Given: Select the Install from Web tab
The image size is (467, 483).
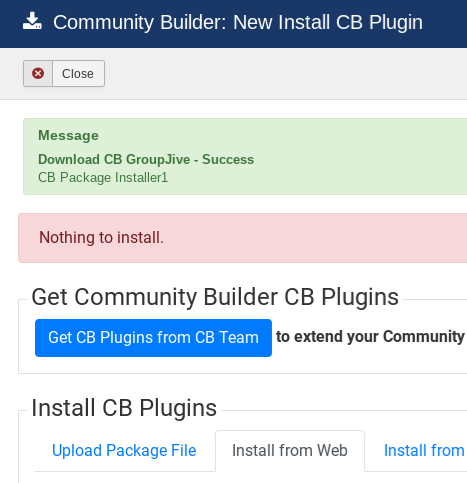Looking at the screenshot, I should click(290, 451).
